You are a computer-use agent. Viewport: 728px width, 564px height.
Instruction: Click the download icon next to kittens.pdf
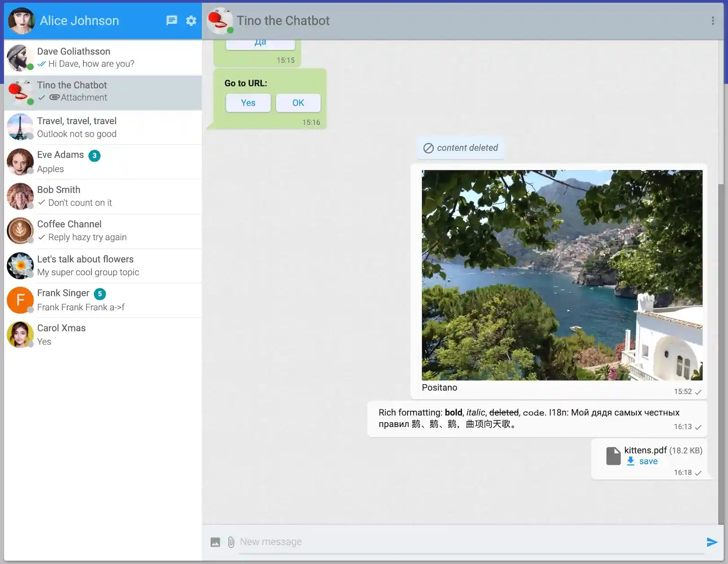pyautogui.click(x=631, y=461)
